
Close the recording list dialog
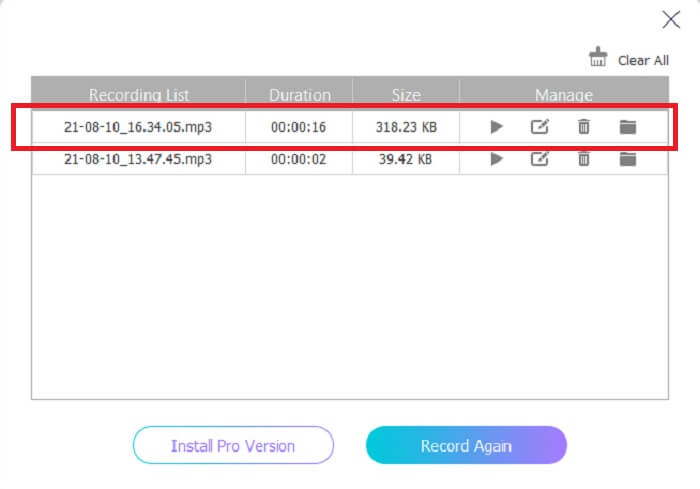(x=672, y=19)
